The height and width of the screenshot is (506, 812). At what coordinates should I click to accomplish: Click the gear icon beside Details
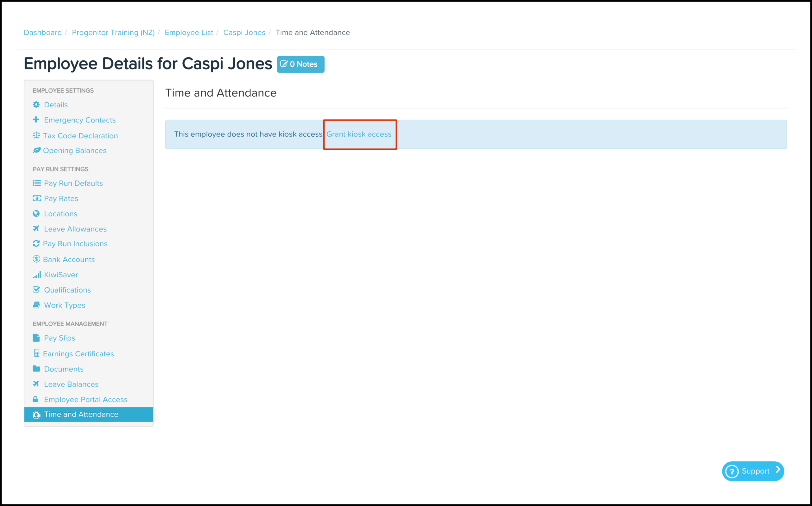coord(36,105)
